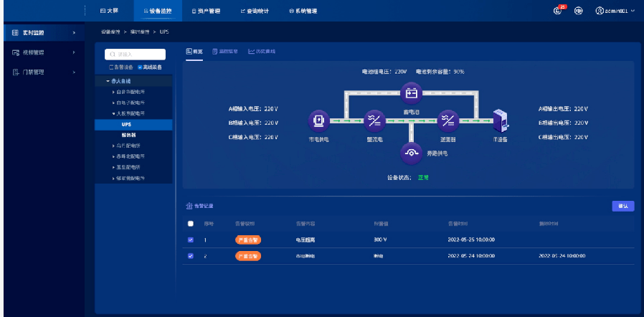Click the rectifier icon in power diagram

[374, 120]
